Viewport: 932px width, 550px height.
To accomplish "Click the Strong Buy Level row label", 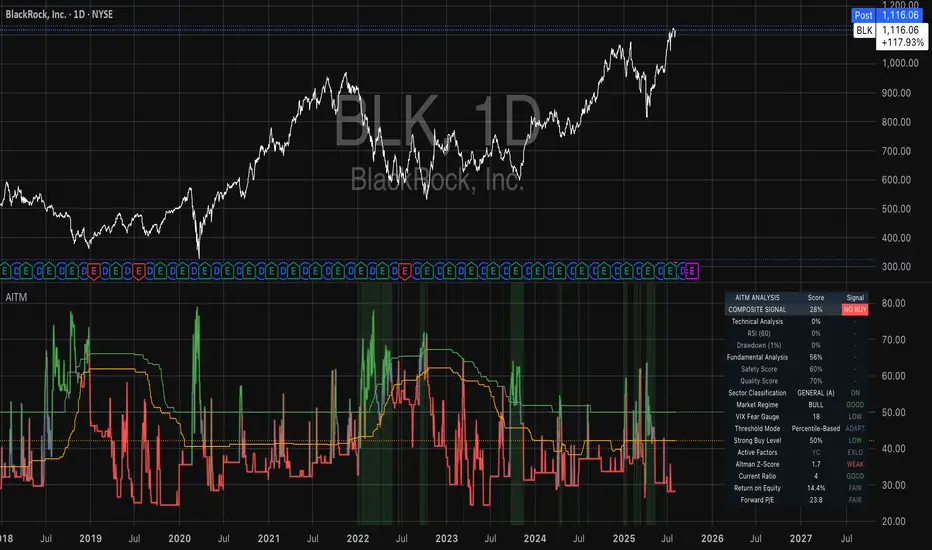I will click(x=757, y=441).
